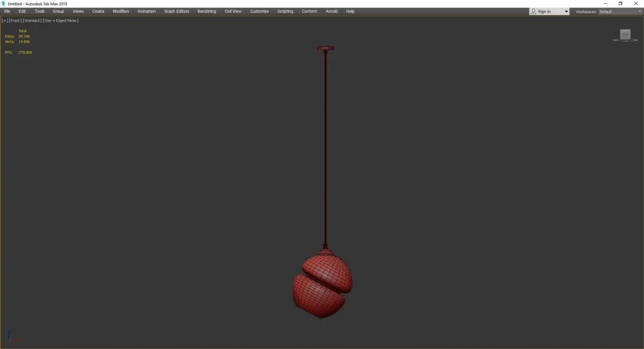644x349 pixels.
Task: Click the Verts count 19 836
Action: pyautogui.click(x=24, y=41)
